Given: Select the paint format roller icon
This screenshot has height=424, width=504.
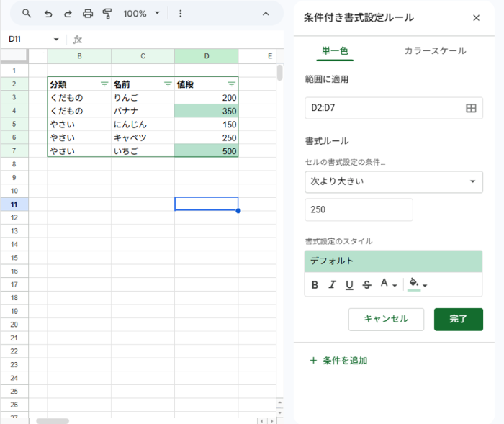Looking at the screenshot, I should (x=107, y=14).
